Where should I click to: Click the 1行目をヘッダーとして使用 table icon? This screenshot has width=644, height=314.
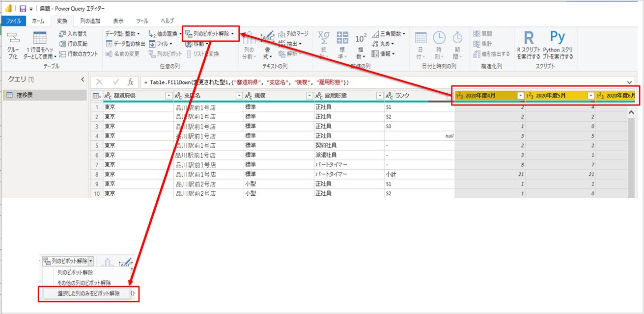point(39,39)
